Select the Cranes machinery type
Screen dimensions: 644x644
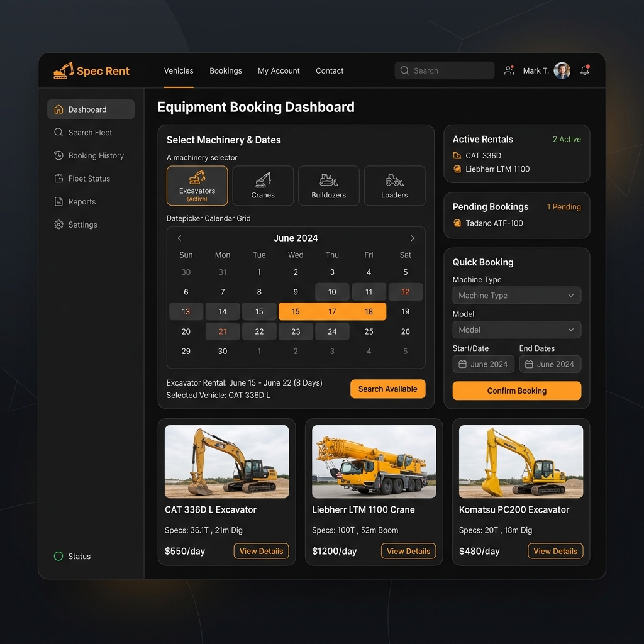[263, 186]
